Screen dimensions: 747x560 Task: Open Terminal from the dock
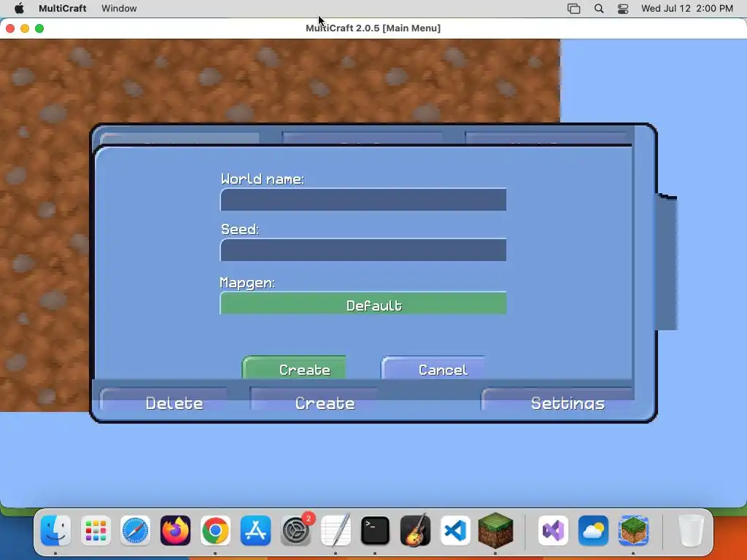tap(376, 530)
